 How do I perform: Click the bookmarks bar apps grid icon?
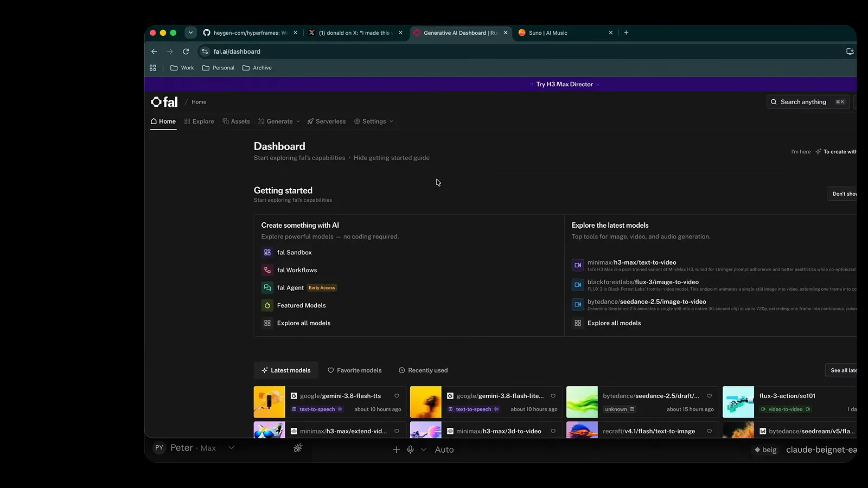(153, 68)
